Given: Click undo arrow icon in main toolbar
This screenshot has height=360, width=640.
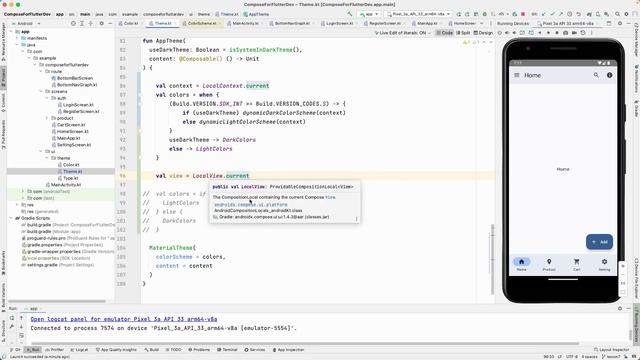Looking at the screenshot, I should pos(578,14).
